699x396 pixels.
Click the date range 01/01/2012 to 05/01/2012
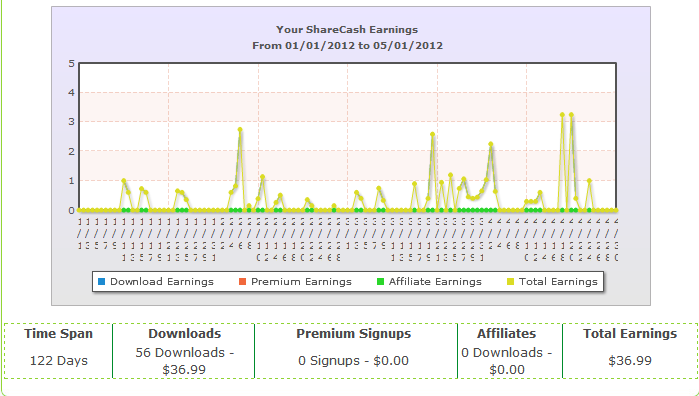[364, 45]
